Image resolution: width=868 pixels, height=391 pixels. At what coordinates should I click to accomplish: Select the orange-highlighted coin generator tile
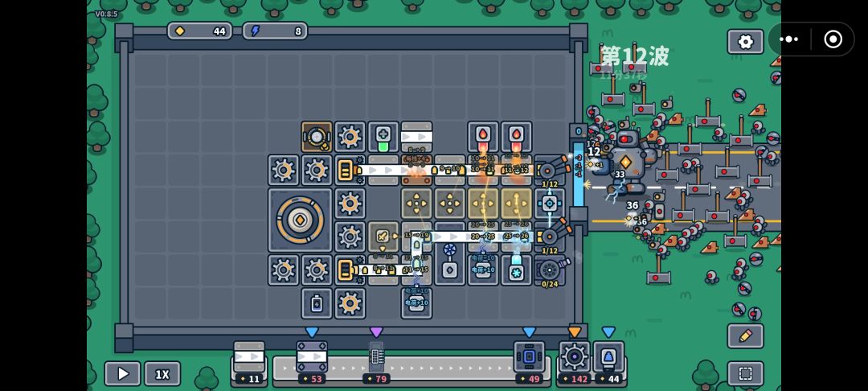(x=317, y=137)
